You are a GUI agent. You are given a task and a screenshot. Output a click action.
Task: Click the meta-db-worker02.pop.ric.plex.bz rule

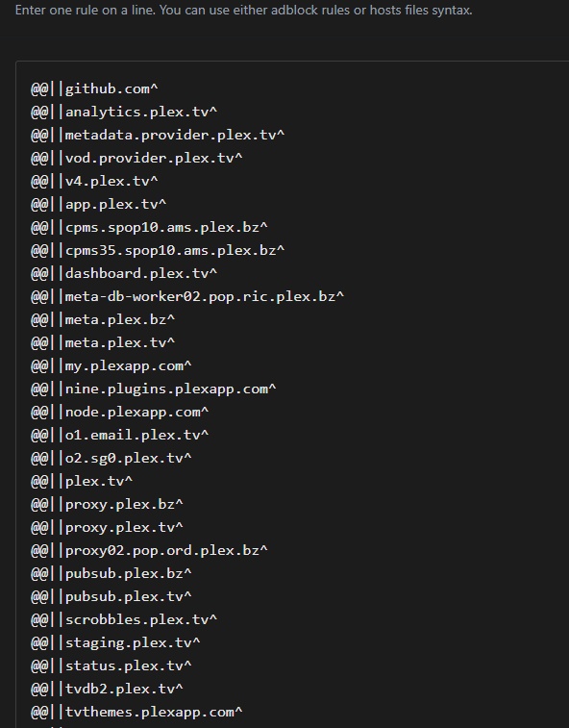point(187,296)
